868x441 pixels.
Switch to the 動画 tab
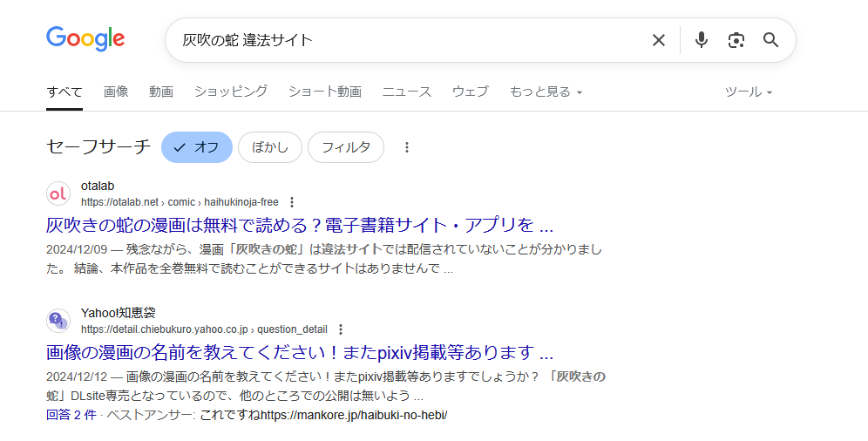pyautogui.click(x=161, y=92)
